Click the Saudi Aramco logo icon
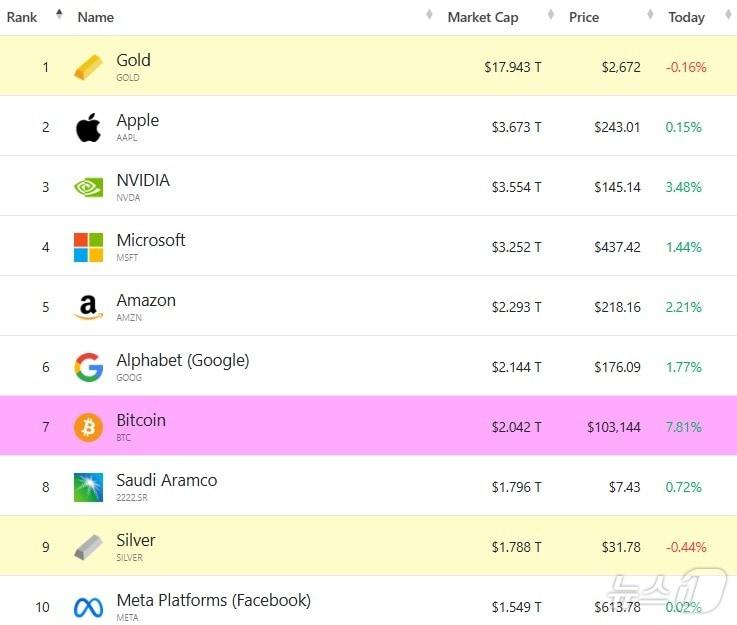The height and width of the screenshot is (625, 737). [x=88, y=487]
